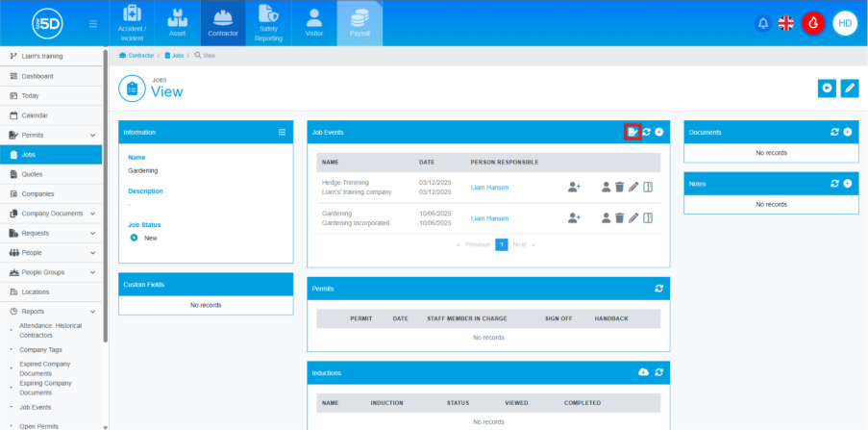Image resolution: width=868 pixels, height=430 pixels.
Task: Open the Information panel list menu
Action: coord(282,132)
